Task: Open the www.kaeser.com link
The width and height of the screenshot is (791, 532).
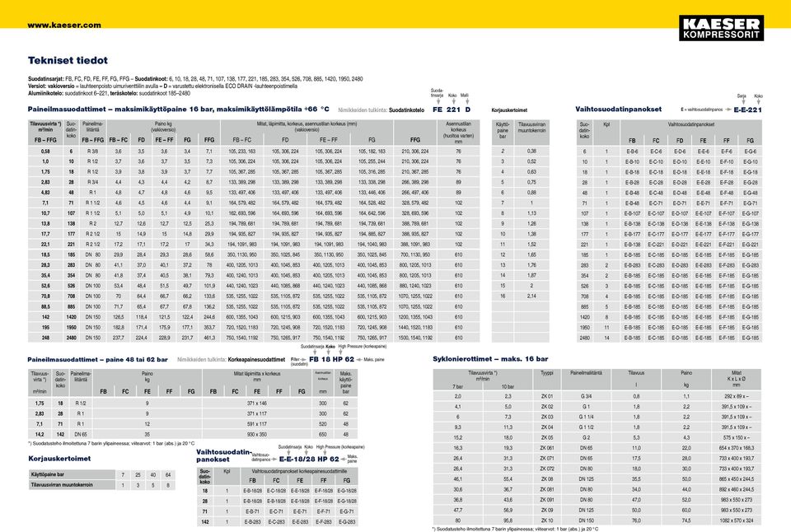Action: click(x=64, y=26)
